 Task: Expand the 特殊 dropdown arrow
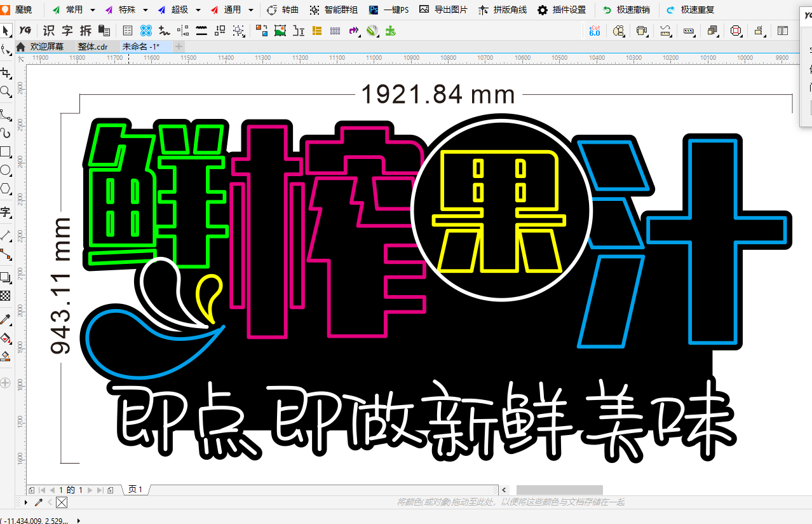tap(145, 10)
